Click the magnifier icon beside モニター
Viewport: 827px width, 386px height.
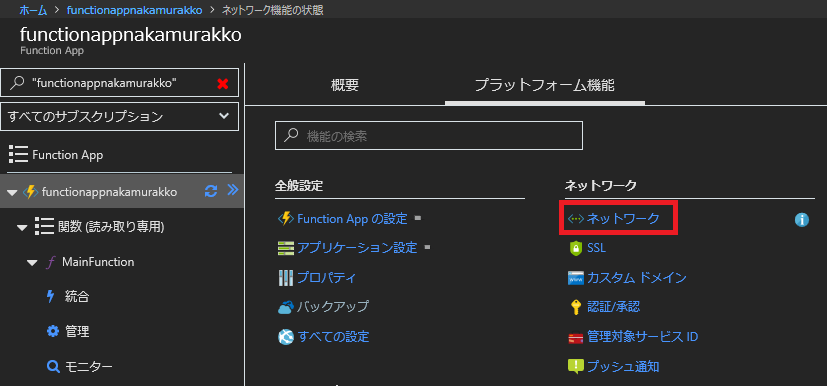point(53,366)
